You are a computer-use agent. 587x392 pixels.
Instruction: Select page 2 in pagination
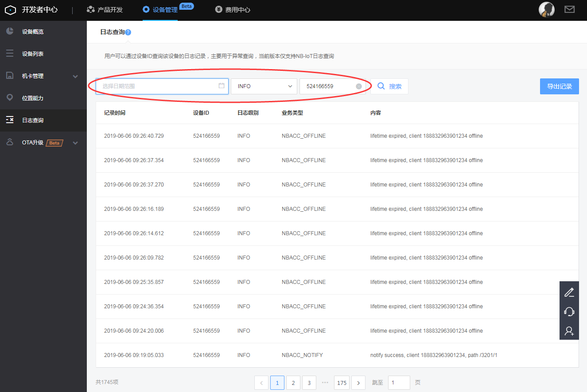[293, 383]
